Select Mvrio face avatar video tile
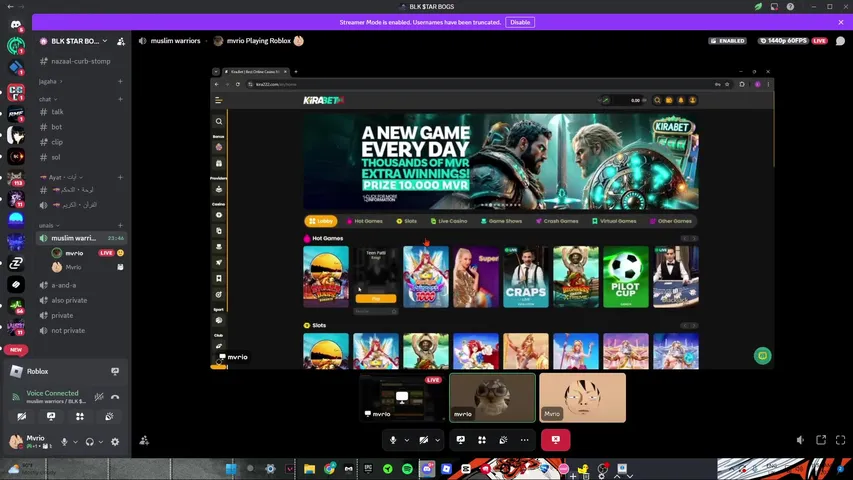The height and width of the screenshot is (480, 853). (x=583, y=398)
